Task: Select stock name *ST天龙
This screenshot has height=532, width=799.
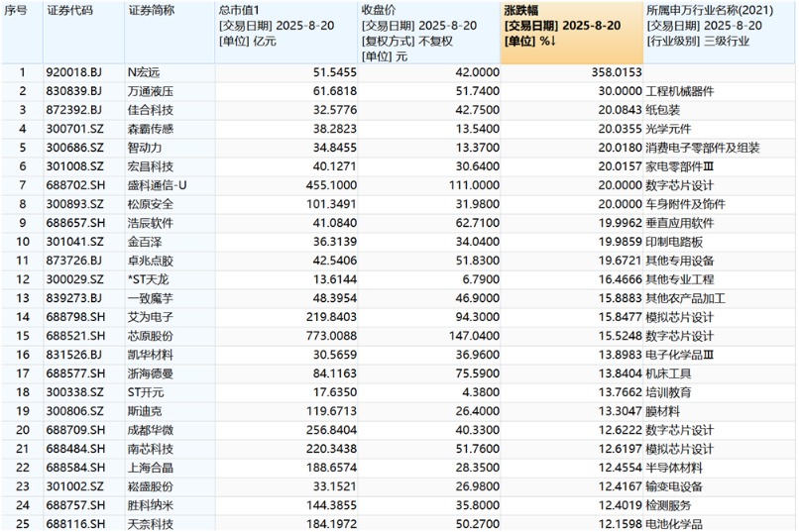Action: point(149,279)
